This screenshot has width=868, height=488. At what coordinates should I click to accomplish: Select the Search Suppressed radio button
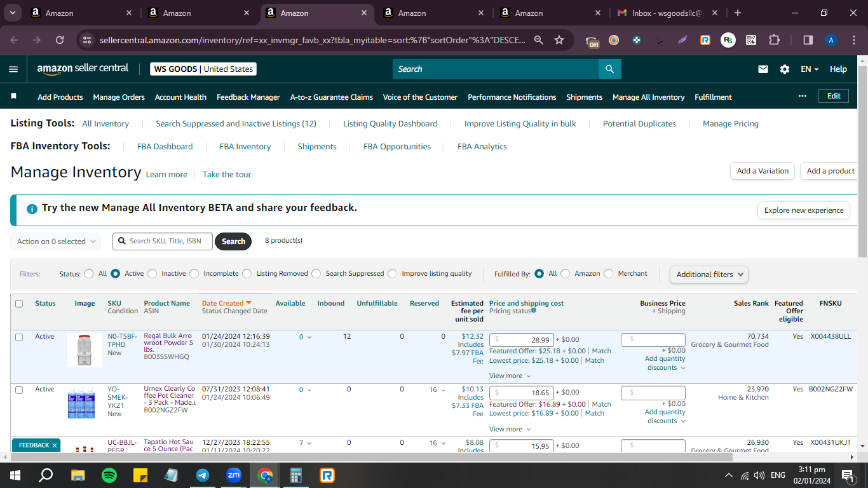tap(316, 274)
